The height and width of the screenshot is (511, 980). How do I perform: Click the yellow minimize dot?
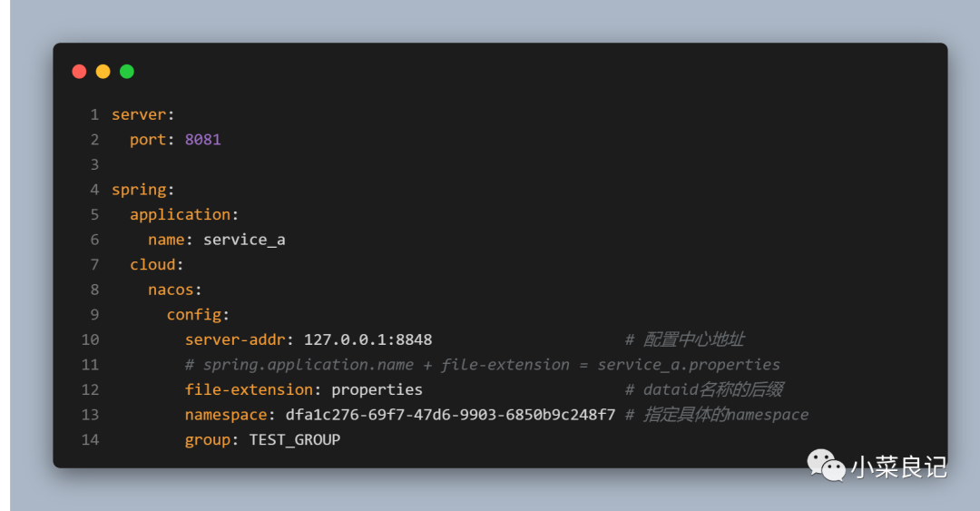pyautogui.click(x=103, y=71)
